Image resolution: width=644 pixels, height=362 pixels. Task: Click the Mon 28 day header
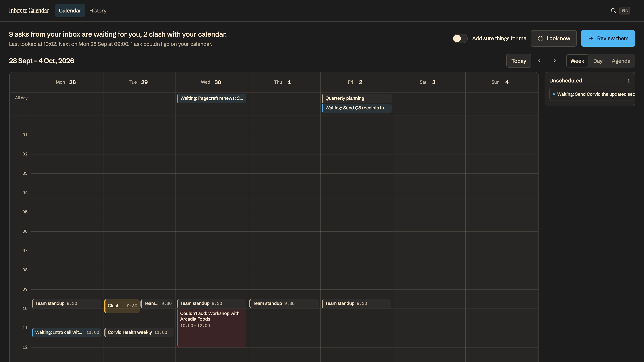click(x=66, y=82)
